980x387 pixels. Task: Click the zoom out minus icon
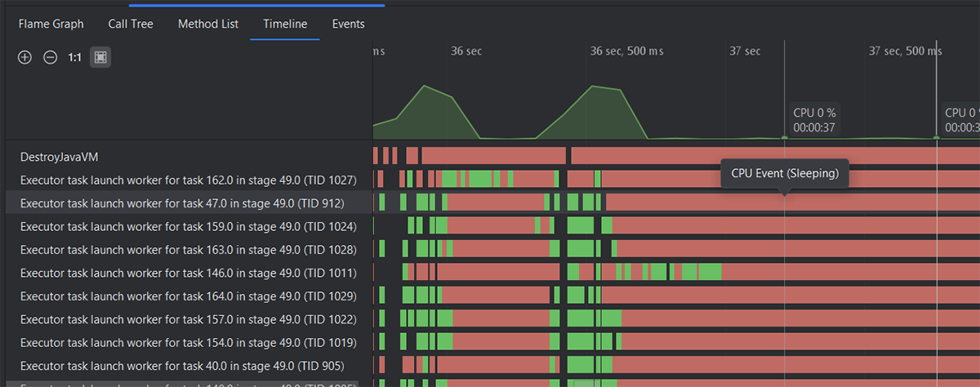click(x=50, y=57)
